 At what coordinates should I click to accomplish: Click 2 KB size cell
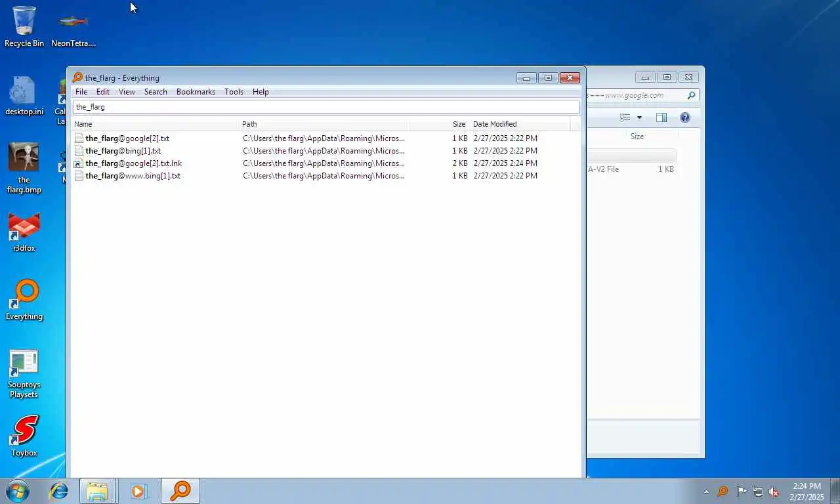[460, 163]
